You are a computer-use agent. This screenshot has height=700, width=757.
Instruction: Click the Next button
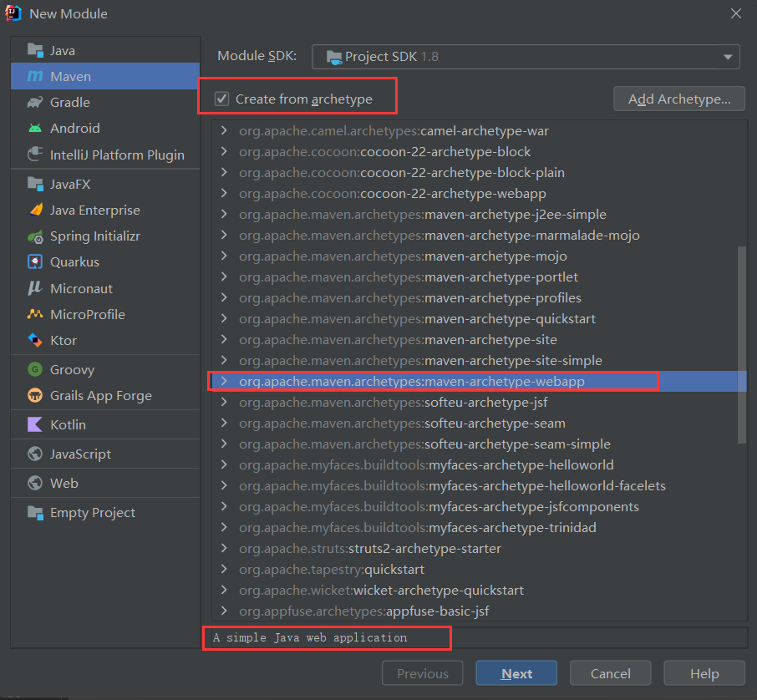pyautogui.click(x=516, y=673)
